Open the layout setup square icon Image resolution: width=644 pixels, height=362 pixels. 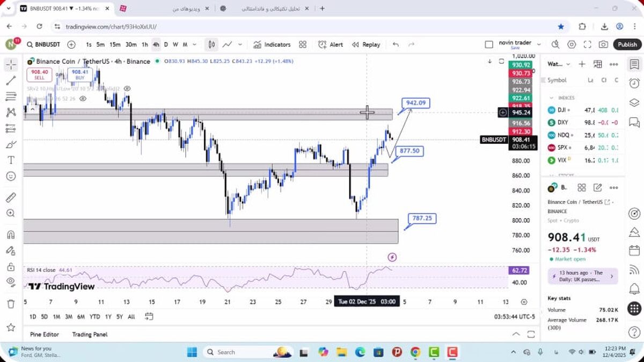click(488, 45)
